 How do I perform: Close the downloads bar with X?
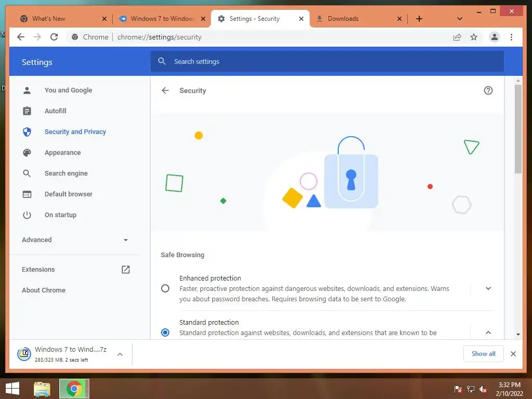pos(513,354)
